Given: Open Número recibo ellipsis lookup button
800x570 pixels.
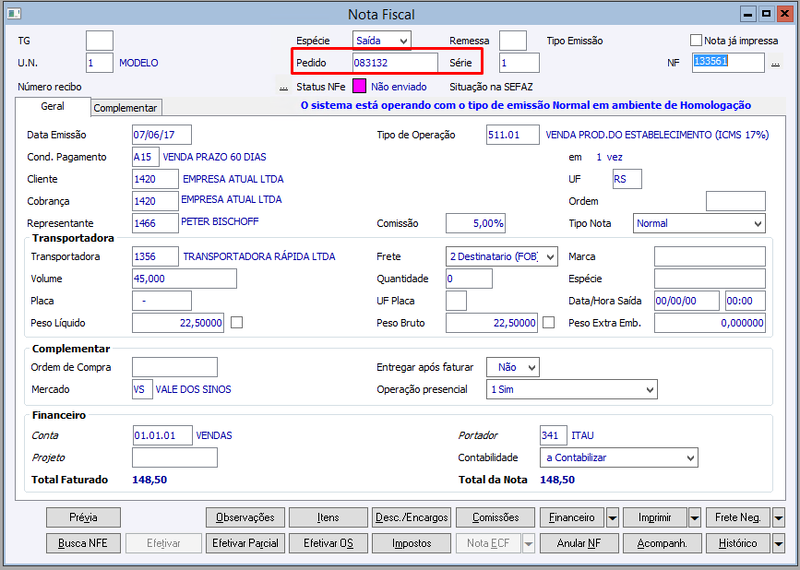Looking at the screenshot, I should pyautogui.click(x=284, y=87).
